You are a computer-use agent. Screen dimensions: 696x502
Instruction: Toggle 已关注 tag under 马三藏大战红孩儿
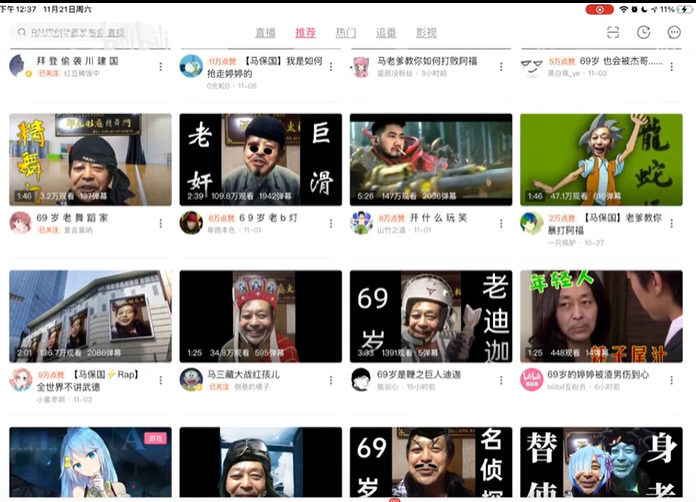(x=219, y=387)
